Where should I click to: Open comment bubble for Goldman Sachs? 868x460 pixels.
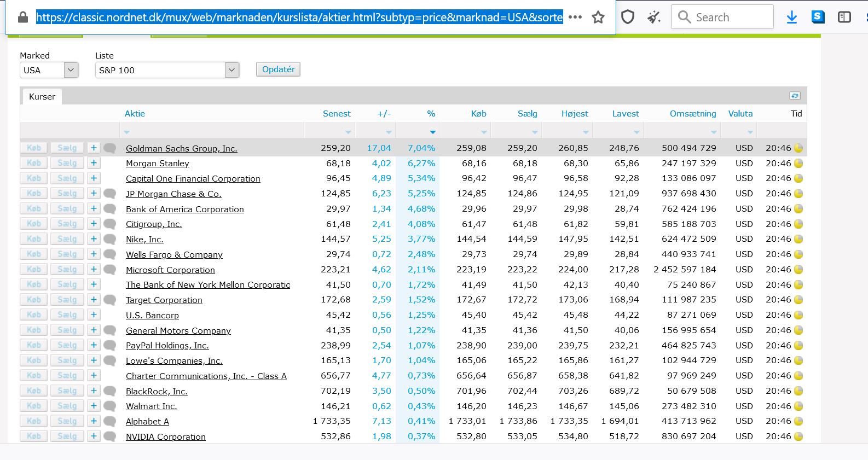[x=109, y=148]
